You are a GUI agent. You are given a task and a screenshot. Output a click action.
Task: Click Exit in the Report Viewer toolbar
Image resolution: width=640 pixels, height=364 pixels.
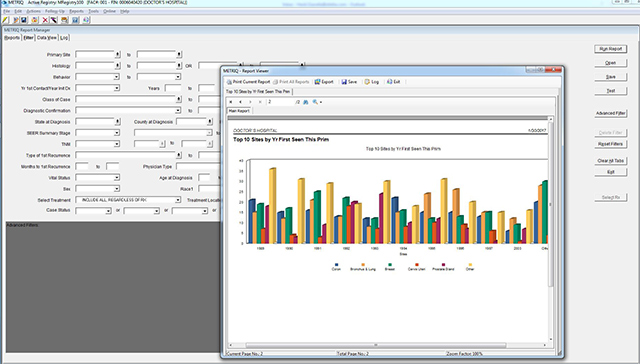(x=393, y=82)
